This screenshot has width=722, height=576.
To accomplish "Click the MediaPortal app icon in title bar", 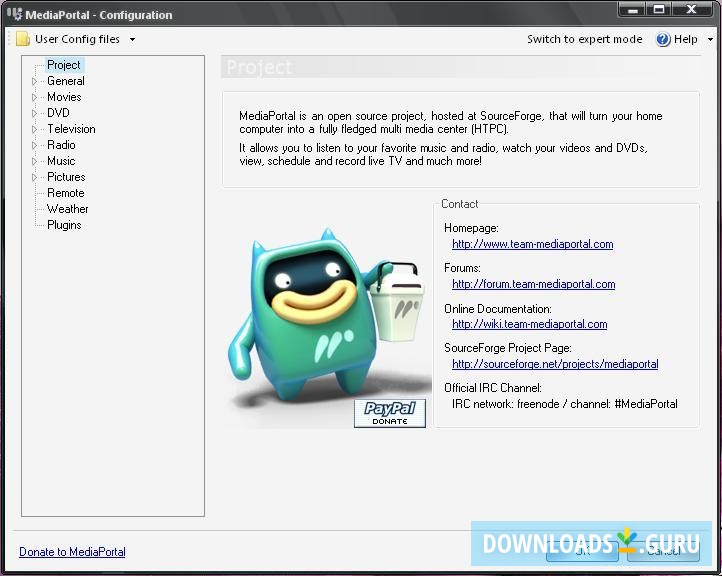I will pos(14,14).
